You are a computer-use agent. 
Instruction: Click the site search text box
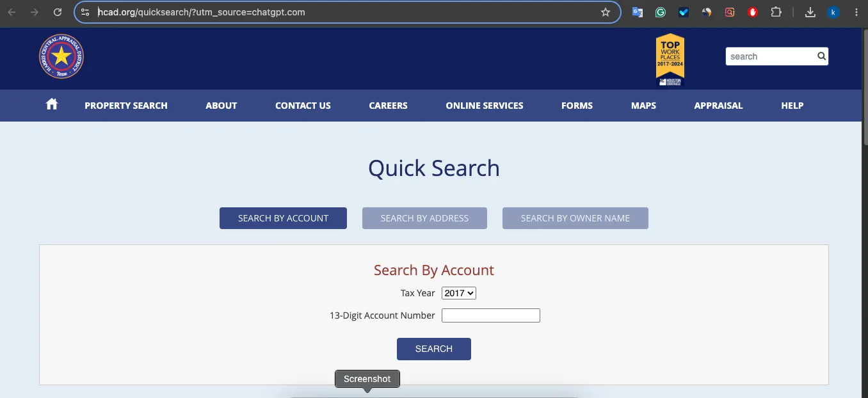tap(771, 56)
